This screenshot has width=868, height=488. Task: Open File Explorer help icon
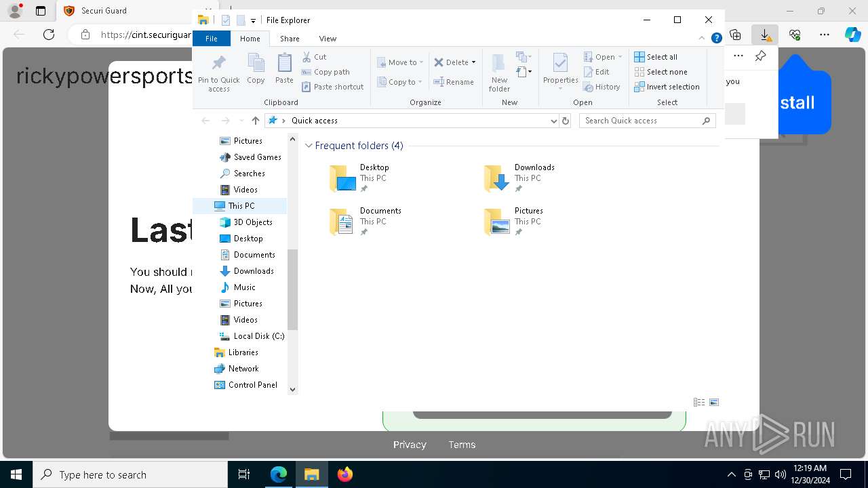[716, 39]
